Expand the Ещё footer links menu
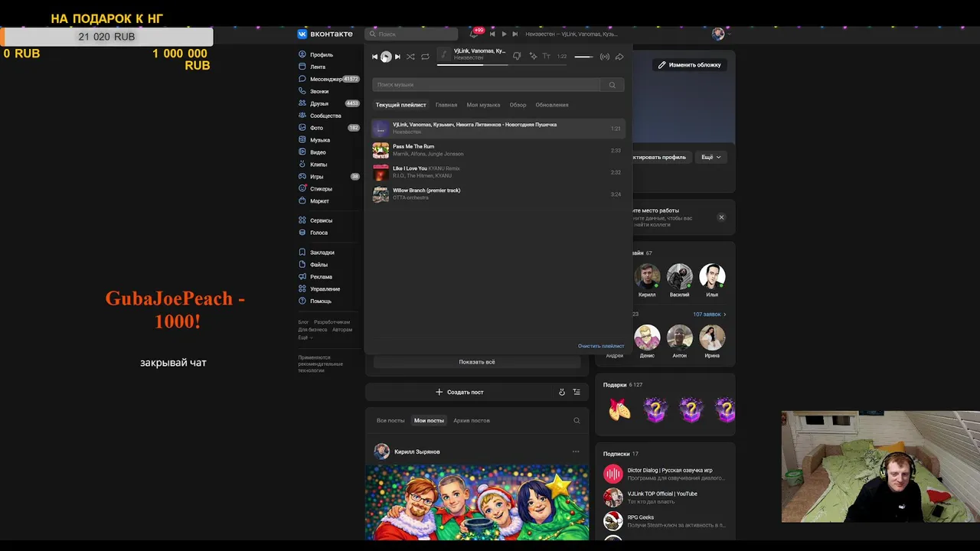The image size is (980, 551). [x=305, y=337]
